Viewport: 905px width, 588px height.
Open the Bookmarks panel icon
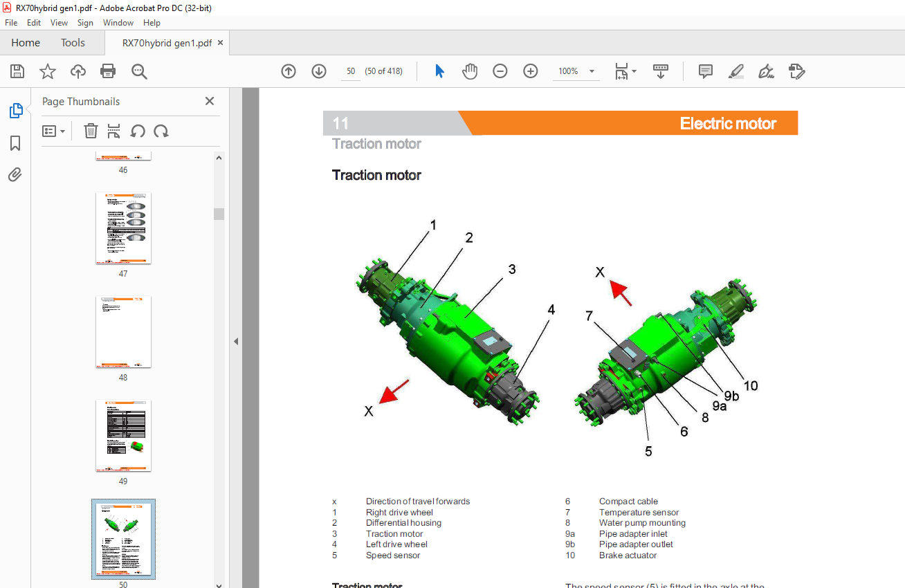[x=15, y=143]
